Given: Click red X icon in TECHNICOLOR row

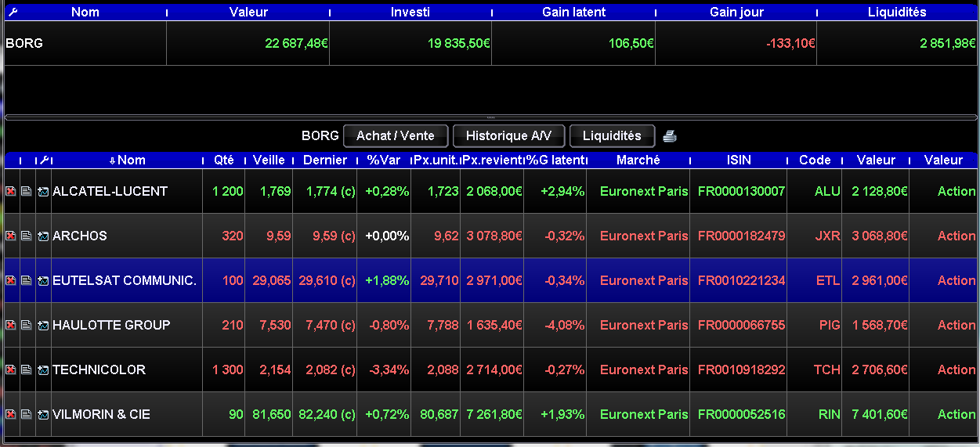Looking at the screenshot, I should 11,369.
